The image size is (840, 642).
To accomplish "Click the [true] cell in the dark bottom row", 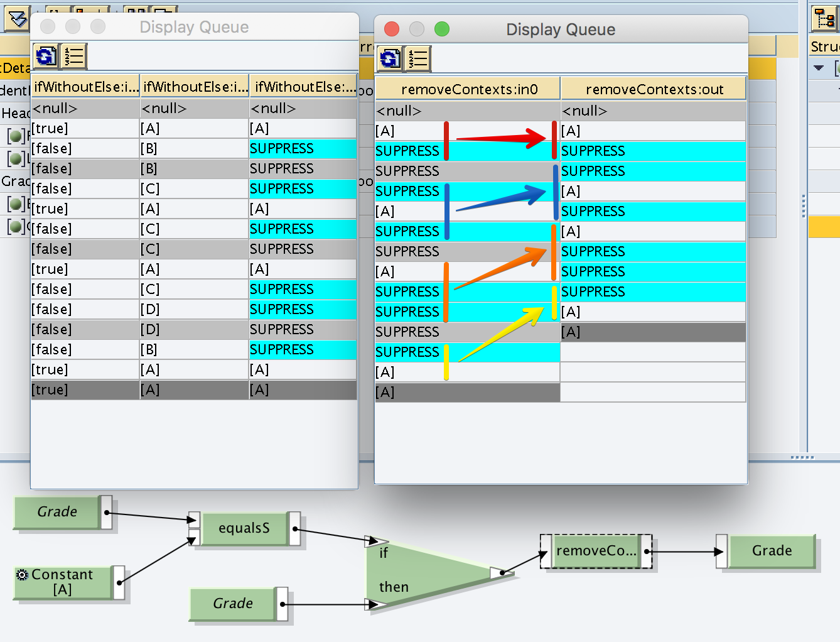I will coord(85,390).
